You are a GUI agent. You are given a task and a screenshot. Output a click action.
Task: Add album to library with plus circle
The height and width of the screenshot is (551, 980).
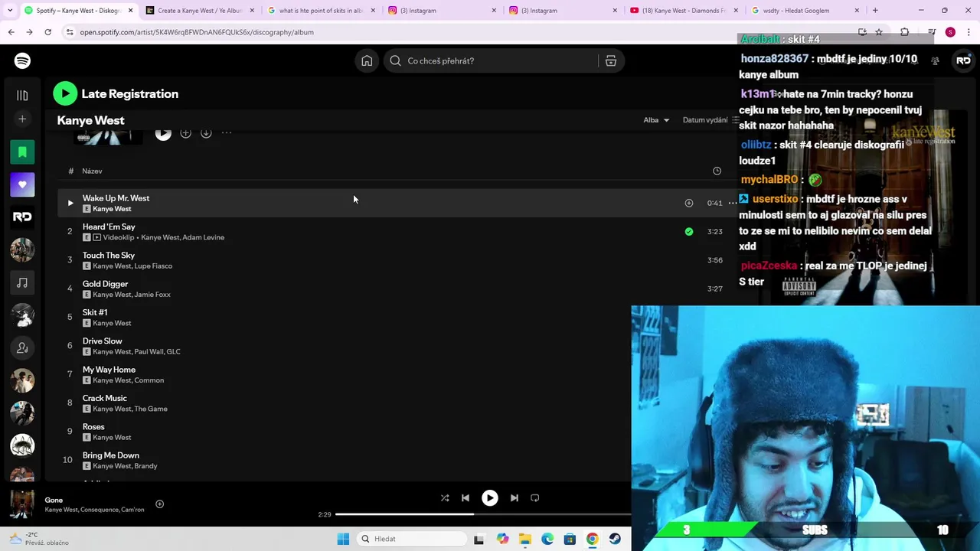(185, 133)
